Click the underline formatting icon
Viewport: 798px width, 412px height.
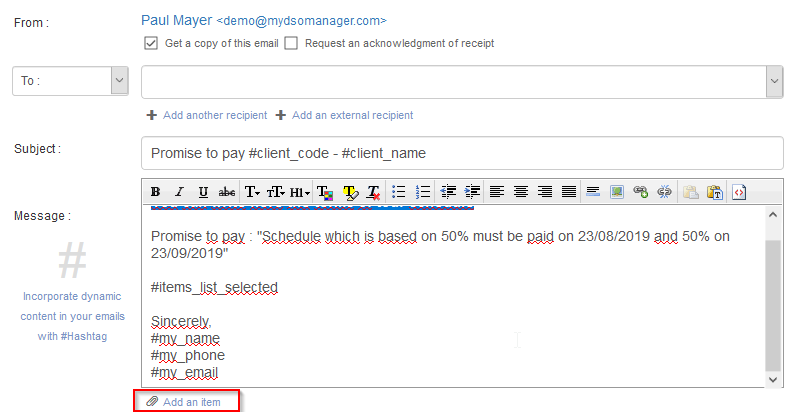203,192
